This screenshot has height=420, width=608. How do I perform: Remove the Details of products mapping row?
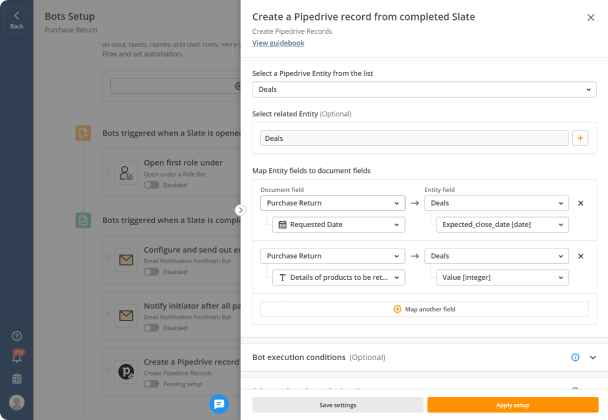click(x=580, y=256)
